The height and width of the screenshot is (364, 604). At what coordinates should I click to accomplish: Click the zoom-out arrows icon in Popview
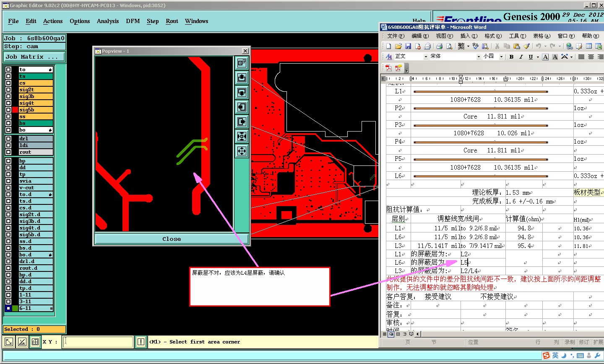click(242, 136)
